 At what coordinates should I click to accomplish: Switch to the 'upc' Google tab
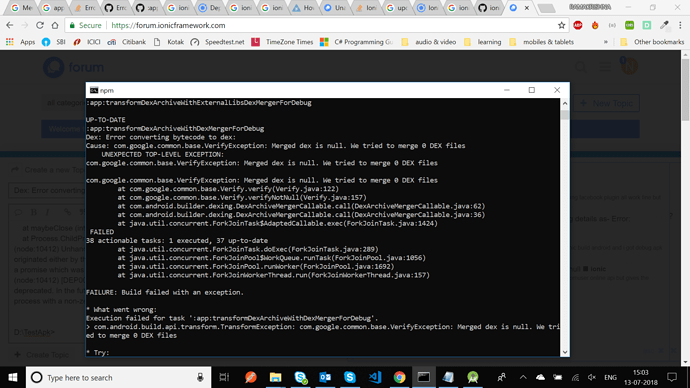click(396, 8)
